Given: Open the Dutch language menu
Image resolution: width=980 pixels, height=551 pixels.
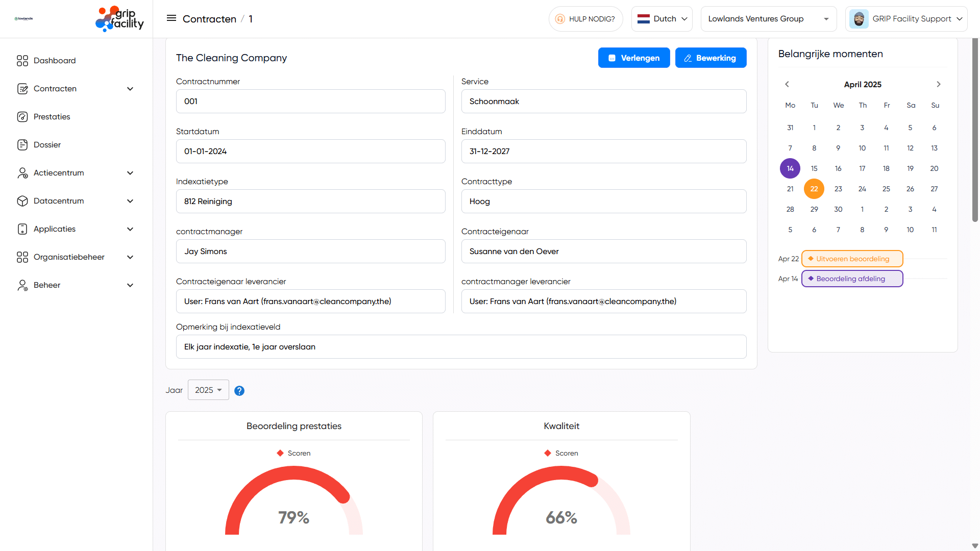Looking at the screenshot, I should point(661,18).
